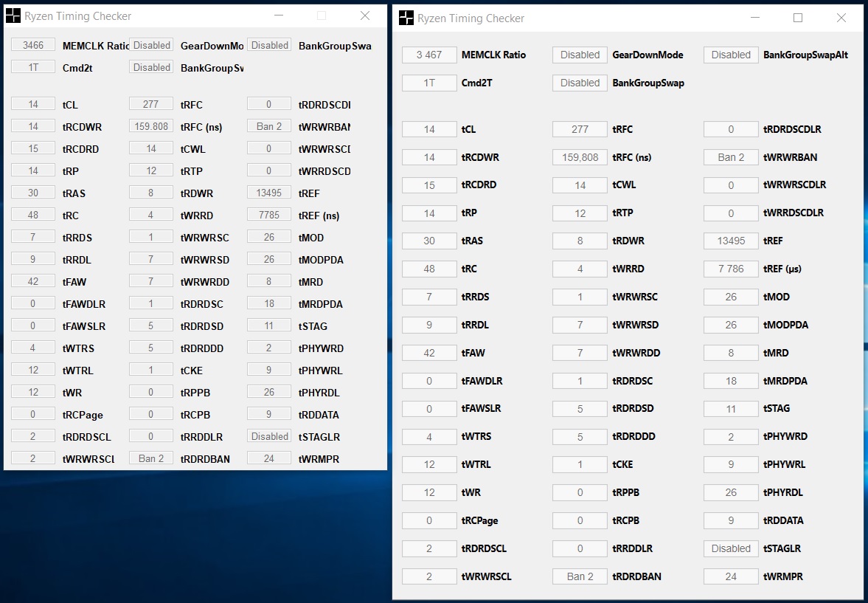Screen dimensions: 868x603
Task: Select the tRFC value 277 in left window
Action: (151, 104)
